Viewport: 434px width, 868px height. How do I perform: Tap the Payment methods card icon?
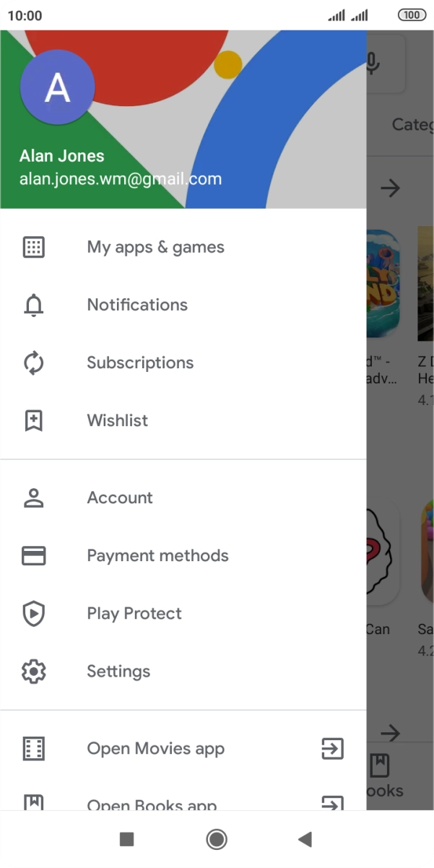tap(34, 555)
